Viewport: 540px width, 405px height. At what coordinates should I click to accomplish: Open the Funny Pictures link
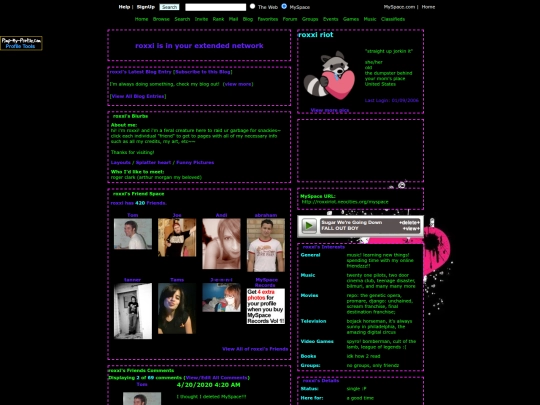point(195,163)
